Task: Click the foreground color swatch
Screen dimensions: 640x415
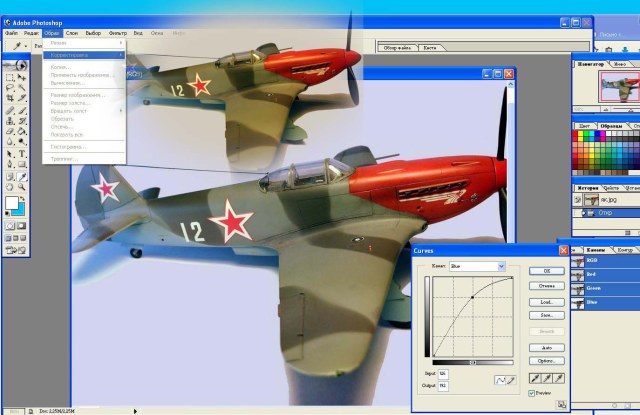Action: click(x=12, y=203)
